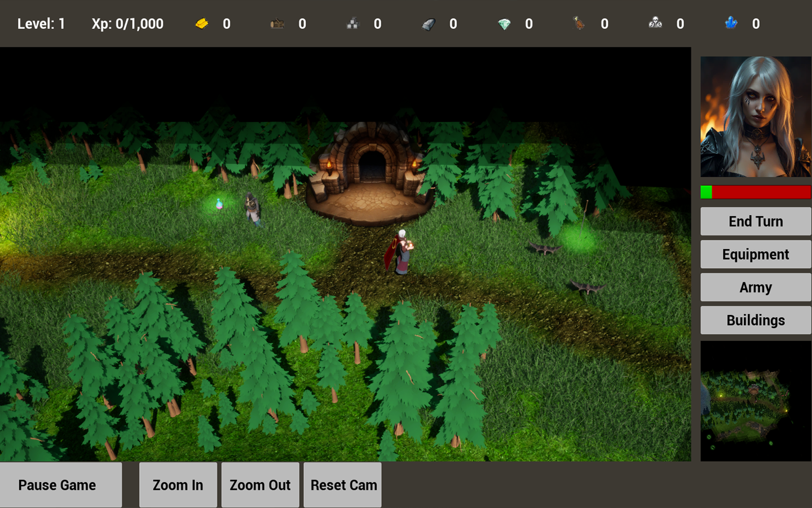Open the Buildings panel
The height and width of the screenshot is (508, 812).
pos(756,320)
